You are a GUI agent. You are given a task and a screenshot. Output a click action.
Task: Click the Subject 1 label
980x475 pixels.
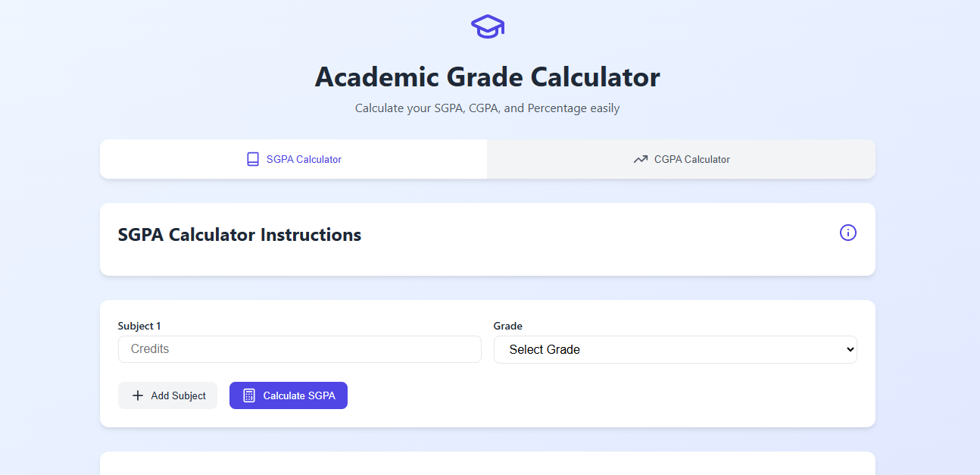coord(139,326)
